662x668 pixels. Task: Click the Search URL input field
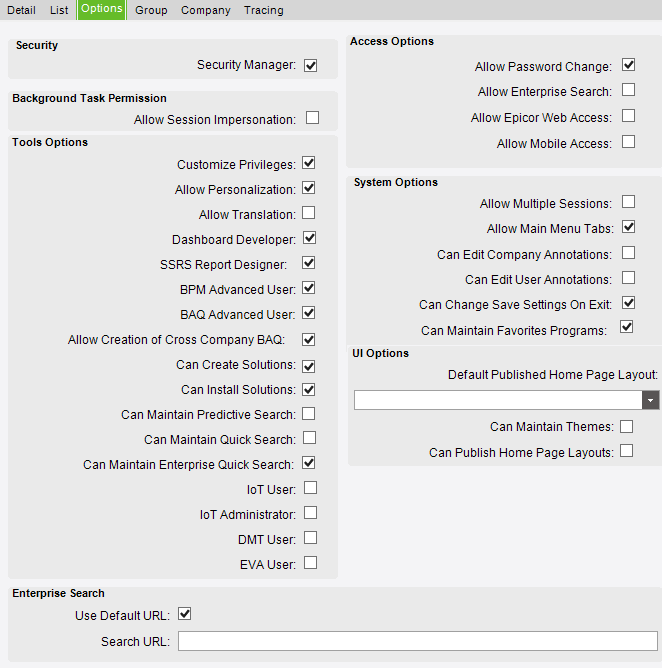click(x=417, y=641)
